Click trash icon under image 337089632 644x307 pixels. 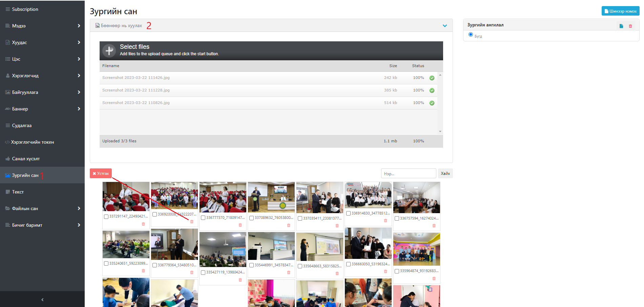coord(289,225)
